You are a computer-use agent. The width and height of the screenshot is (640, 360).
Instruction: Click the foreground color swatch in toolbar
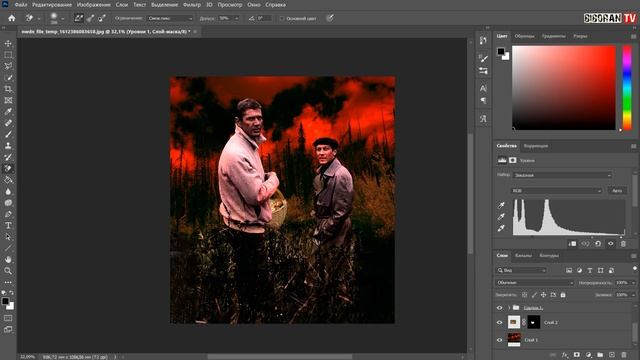(5, 301)
